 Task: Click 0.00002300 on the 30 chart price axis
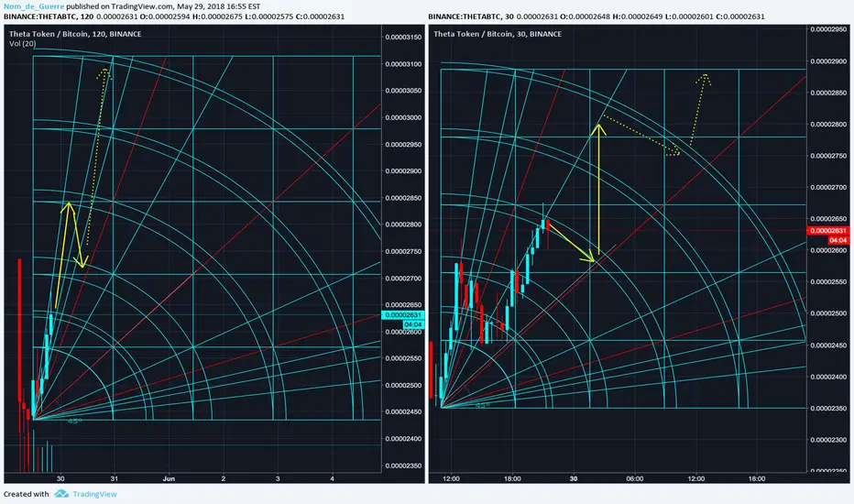point(828,439)
